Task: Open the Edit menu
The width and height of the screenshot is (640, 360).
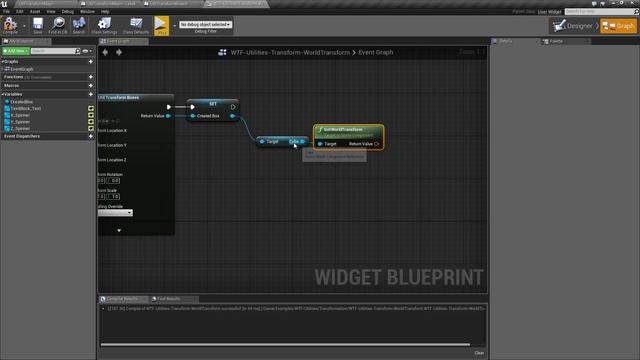Action: [20, 11]
